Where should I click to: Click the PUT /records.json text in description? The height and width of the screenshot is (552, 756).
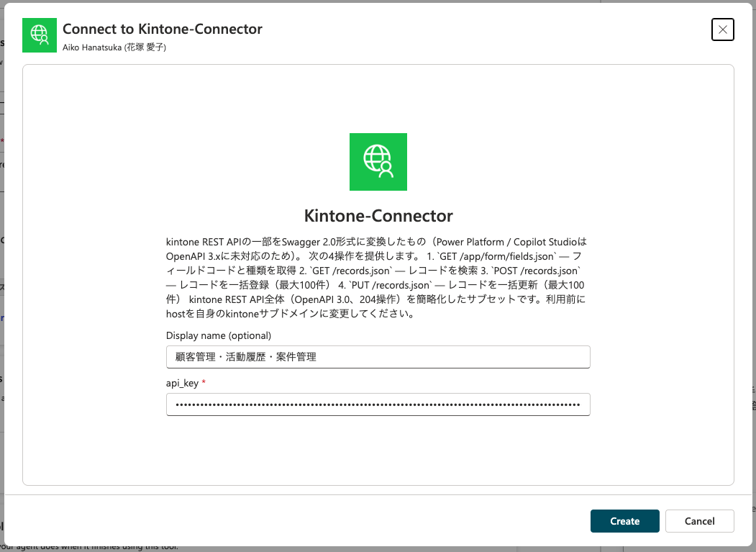tap(391, 285)
